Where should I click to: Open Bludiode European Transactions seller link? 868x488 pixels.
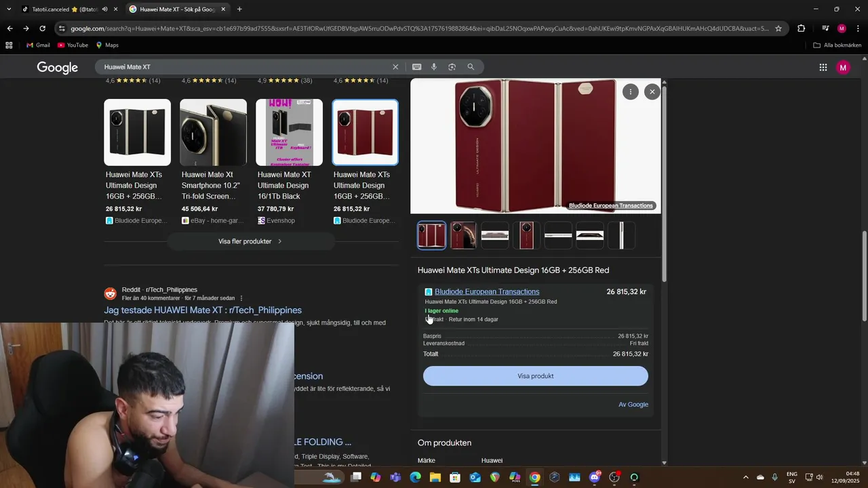tap(487, 292)
